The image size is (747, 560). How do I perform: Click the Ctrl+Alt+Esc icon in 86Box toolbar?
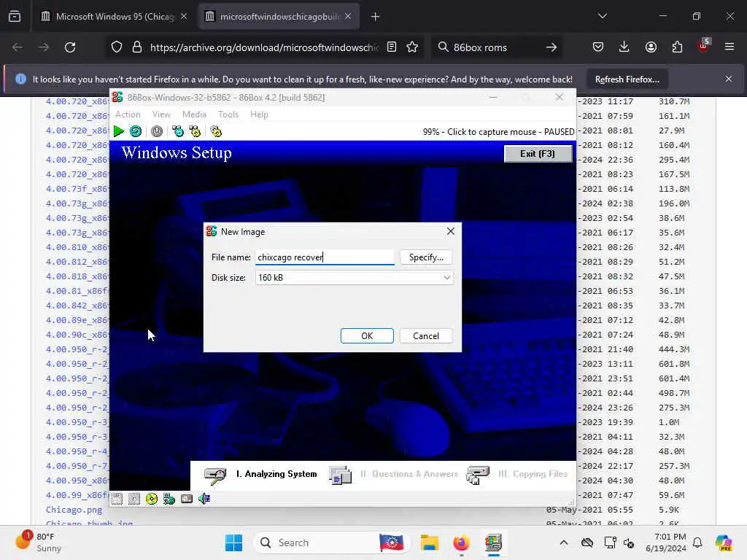(x=196, y=131)
